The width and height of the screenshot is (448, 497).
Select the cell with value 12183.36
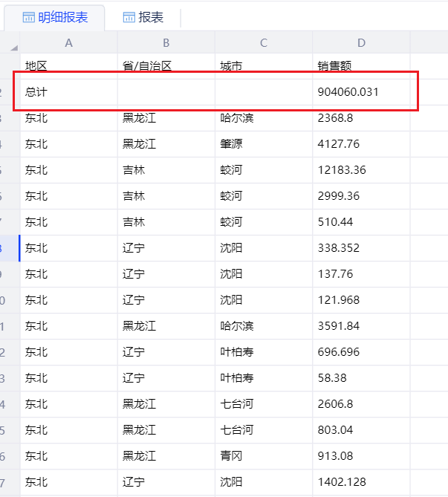361,170
